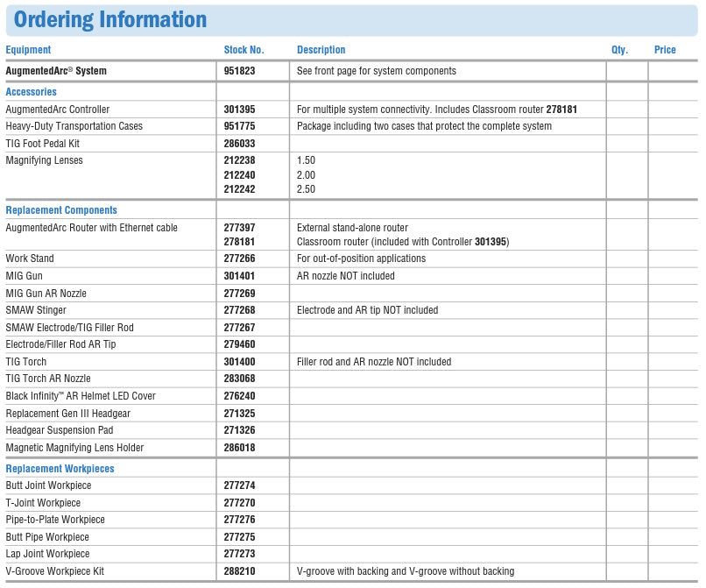
Task: Click the Stock No. column header
Action: click(x=244, y=50)
